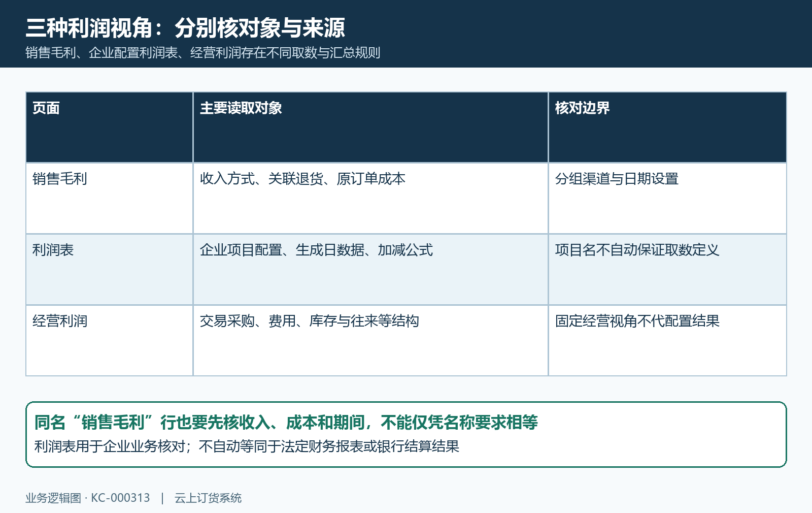This screenshot has width=812, height=513.
Task: Click the cell 固定经营视角不代配置结果
Action: [x=667, y=340]
